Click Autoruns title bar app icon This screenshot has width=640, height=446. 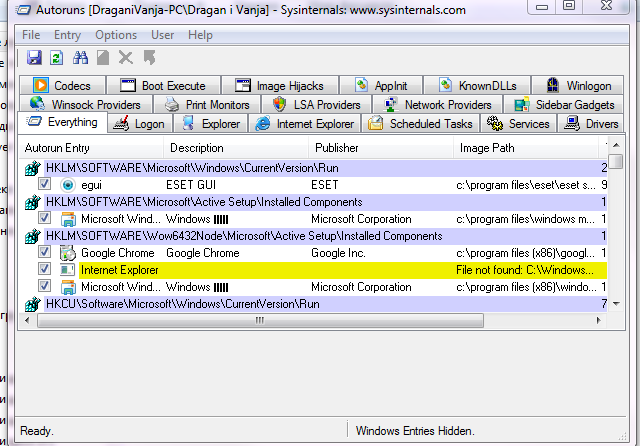tap(23, 9)
